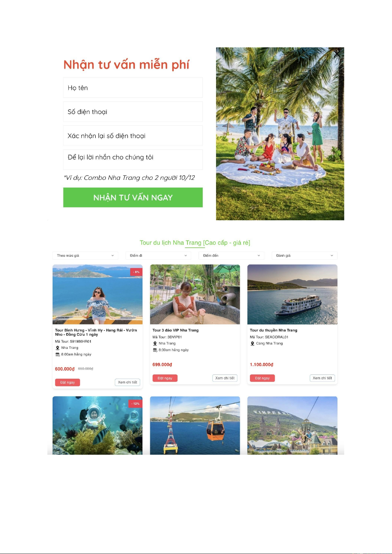Open the Tour du thuyền Nha Trang title link
The width and height of the screenshot is (392, 554).
pyautogui.click(x=273, y=330)
